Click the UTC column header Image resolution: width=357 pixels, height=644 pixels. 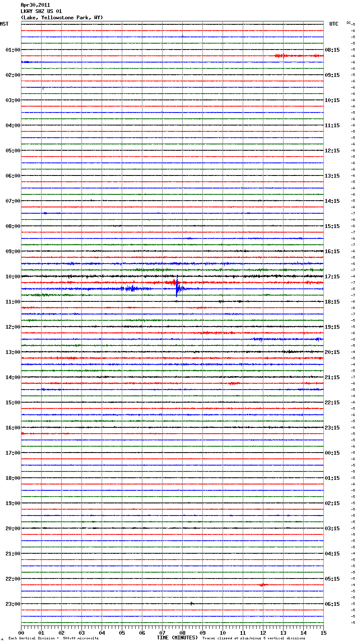click(333, 24)
